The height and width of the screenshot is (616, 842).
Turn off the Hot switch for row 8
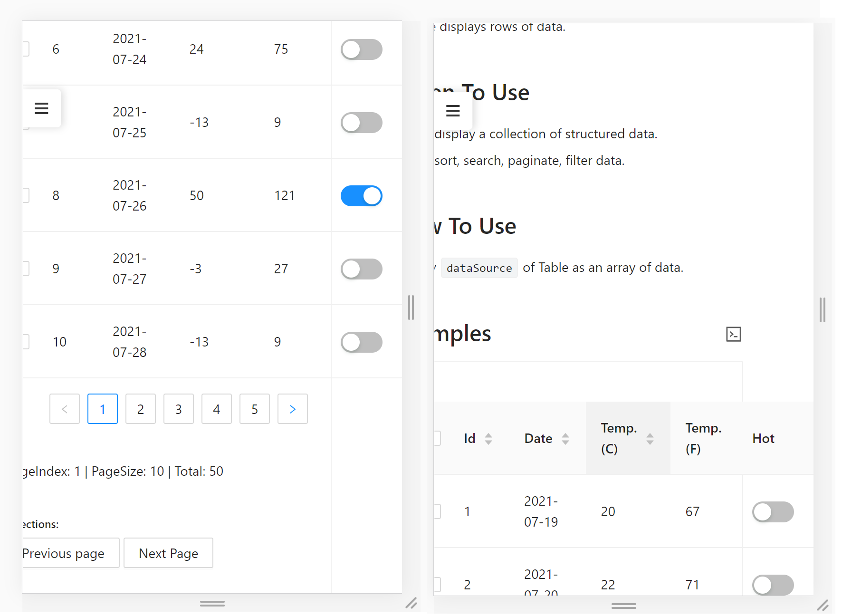click(x=362, y=196)
